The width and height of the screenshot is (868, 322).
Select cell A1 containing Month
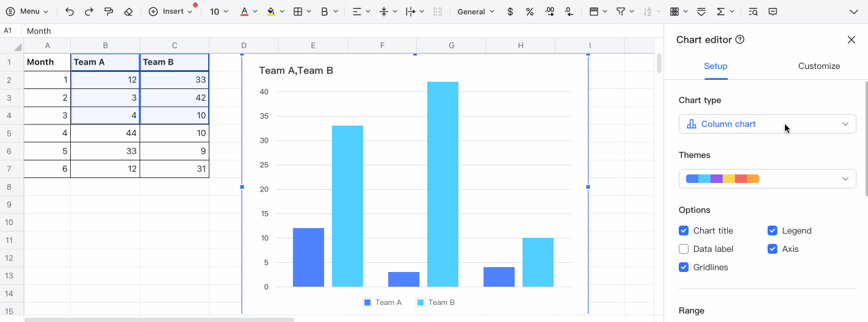(48, 62)
